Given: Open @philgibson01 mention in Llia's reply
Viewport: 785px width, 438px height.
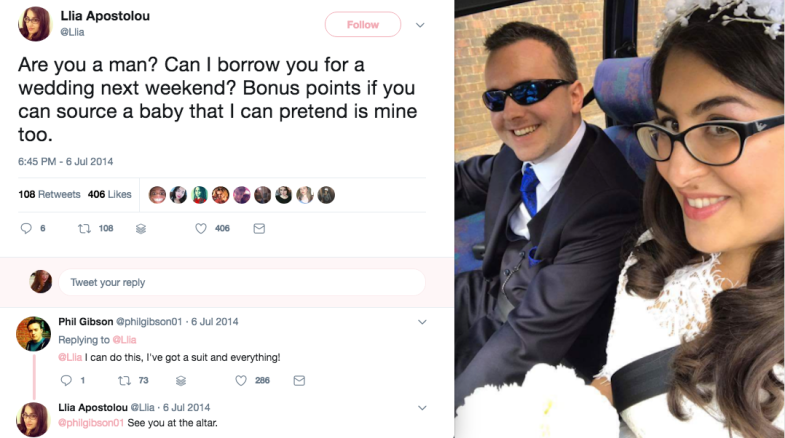Looking at the screenshot, I should pyautogui.click(x=91, y=423).
